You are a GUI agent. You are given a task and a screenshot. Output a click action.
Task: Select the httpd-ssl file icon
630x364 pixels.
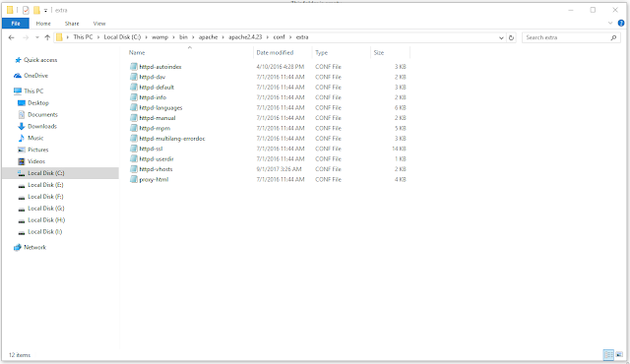pos(134,149)
